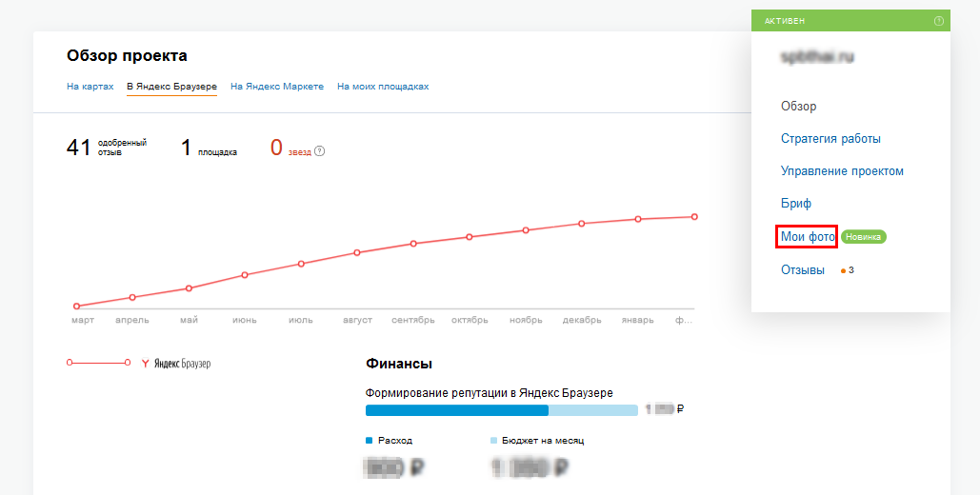Click the сентябрь data point
This screenshot has width=980, height=495.
413,243
